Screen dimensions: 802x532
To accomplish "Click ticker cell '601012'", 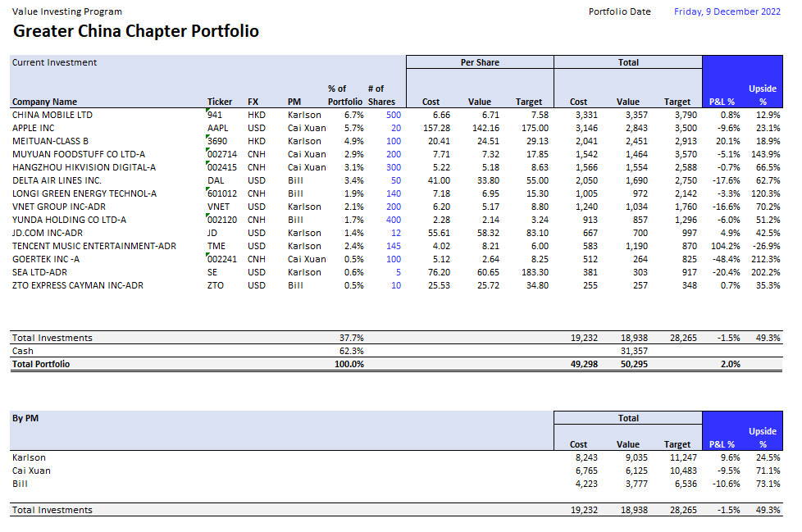I will [222, 193].
